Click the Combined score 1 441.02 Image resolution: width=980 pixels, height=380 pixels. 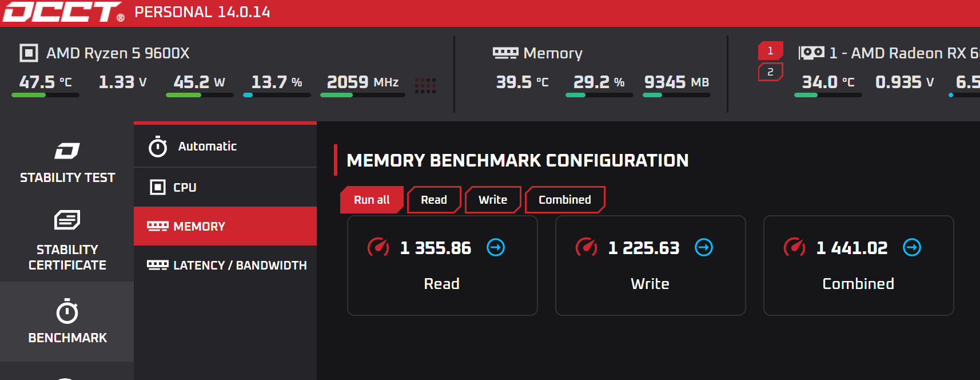click(x=852, y=248)
